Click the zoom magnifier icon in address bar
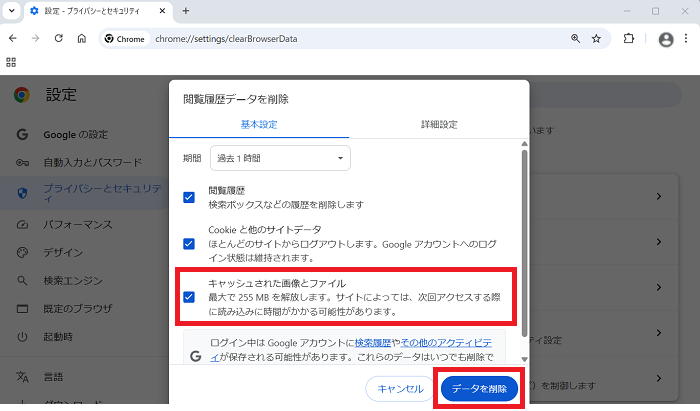Screen dimensions: 700x411 click(x=575, y=38)
